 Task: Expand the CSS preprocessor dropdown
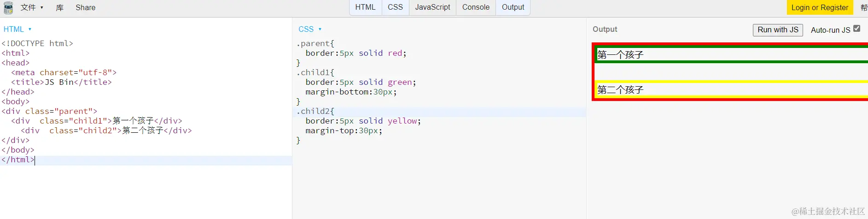310,29
